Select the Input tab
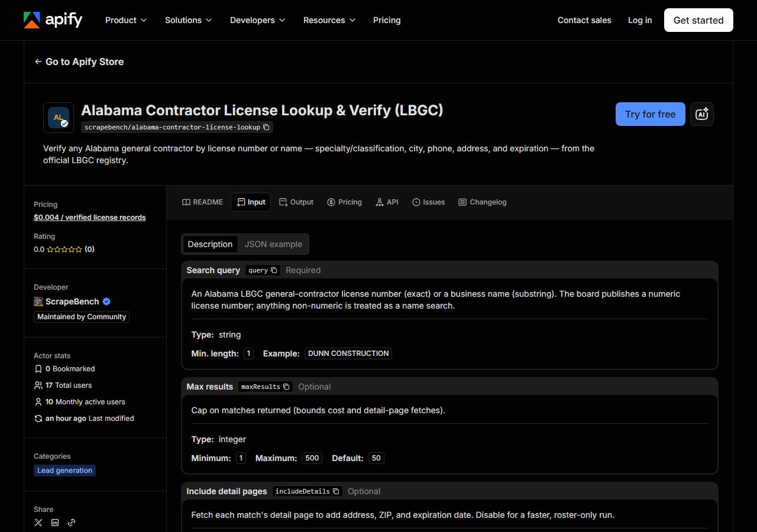This screenshot has height=532, width=757. pyautogui.click(x=251, y=202)
